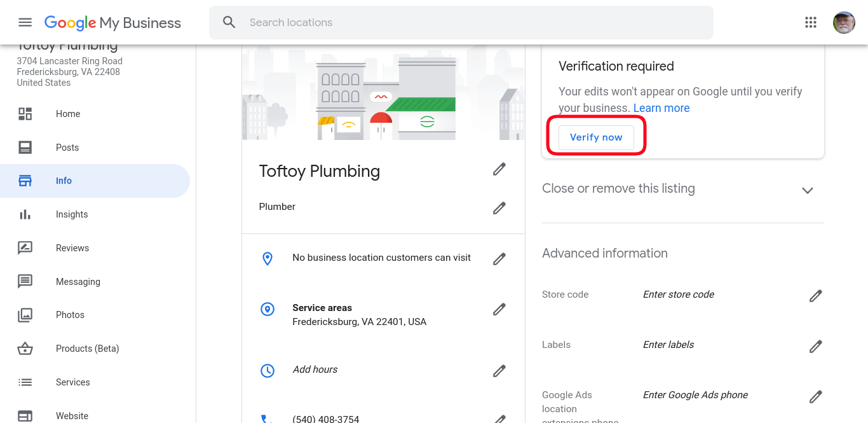Viewport: 868px width, 423px height.
Task: Open the Posts menu item
Action: [x=95, y=148]
